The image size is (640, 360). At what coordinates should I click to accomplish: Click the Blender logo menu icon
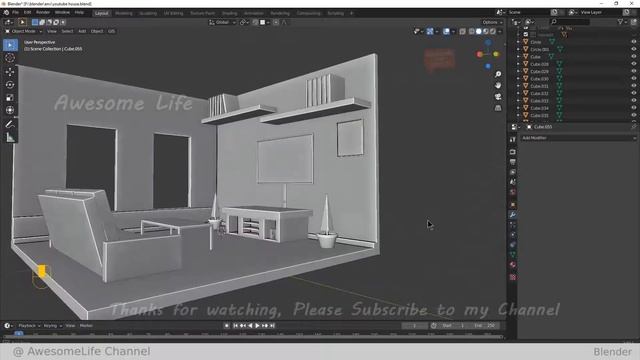(6, 13)
